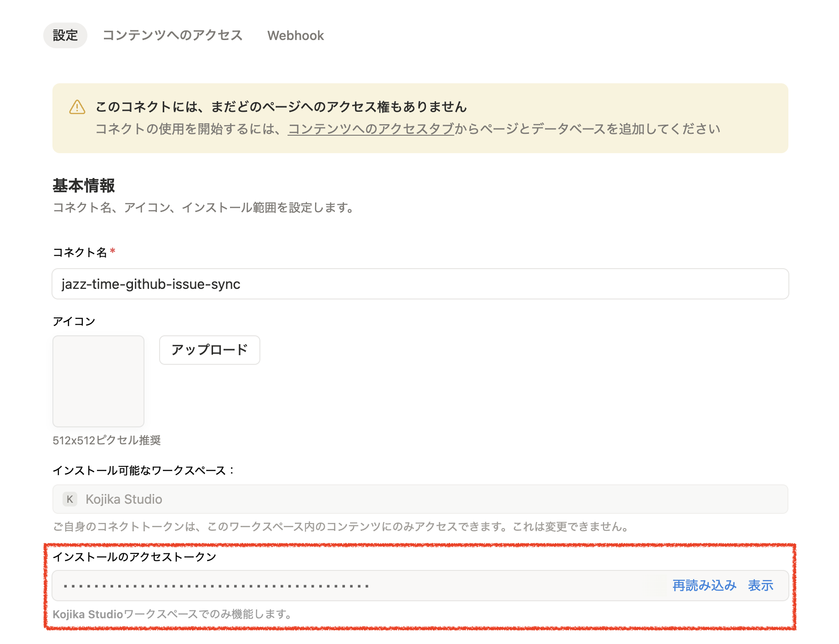Click the コネクト名、アイコン、インストール範囲を設定します description

coord(203,208)
